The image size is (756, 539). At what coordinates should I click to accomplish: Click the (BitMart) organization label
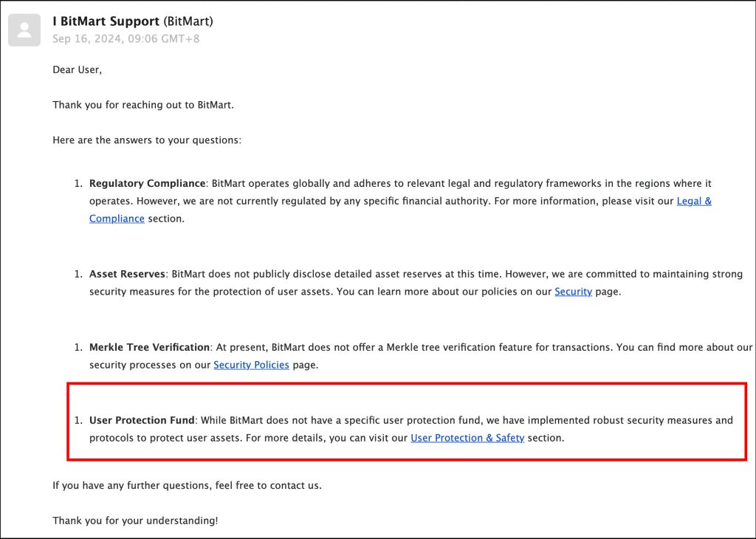[x=188, y=21]
